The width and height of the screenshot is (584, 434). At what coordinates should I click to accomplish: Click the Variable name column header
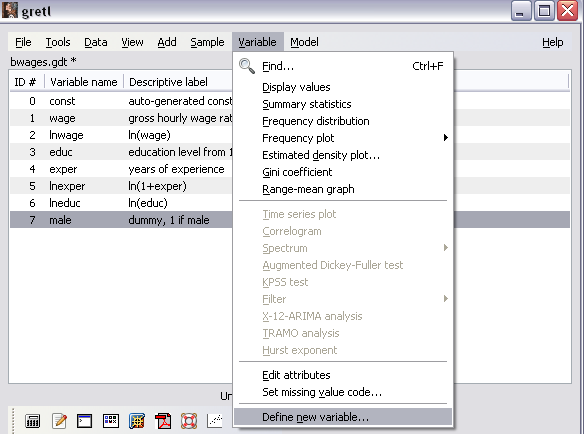[x=84, y=82]
